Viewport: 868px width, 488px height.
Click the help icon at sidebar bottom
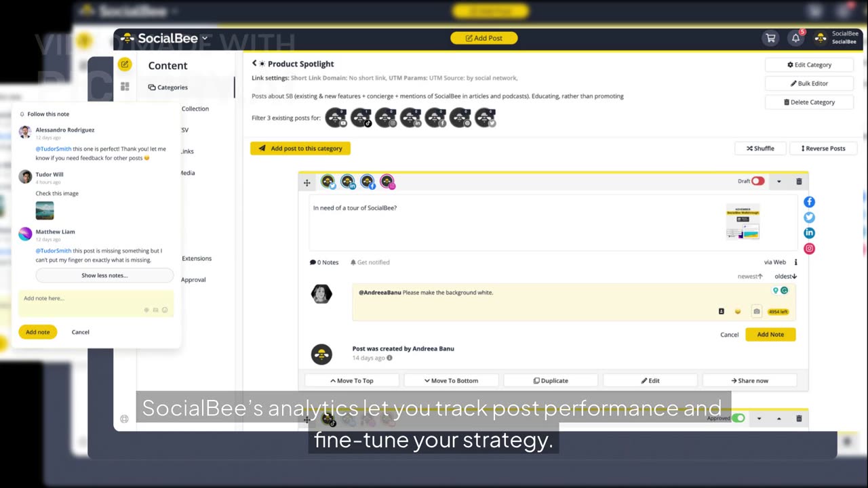tap(124, 419)
